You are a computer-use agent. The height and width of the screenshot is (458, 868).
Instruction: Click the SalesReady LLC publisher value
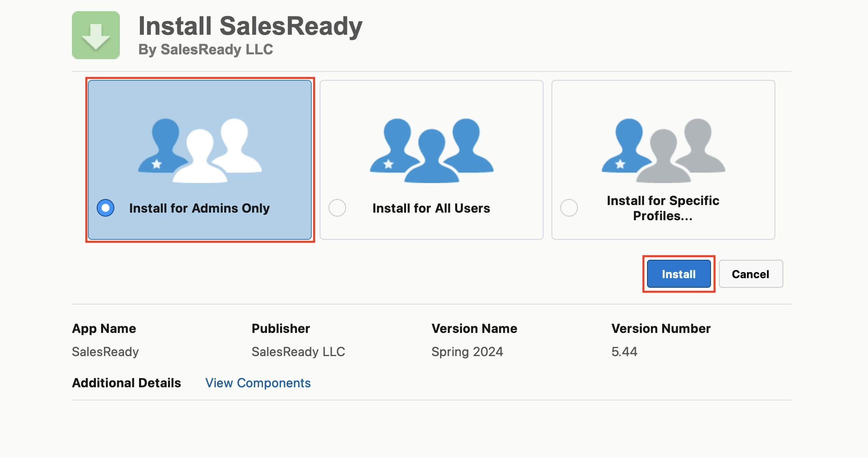(298, 352)
